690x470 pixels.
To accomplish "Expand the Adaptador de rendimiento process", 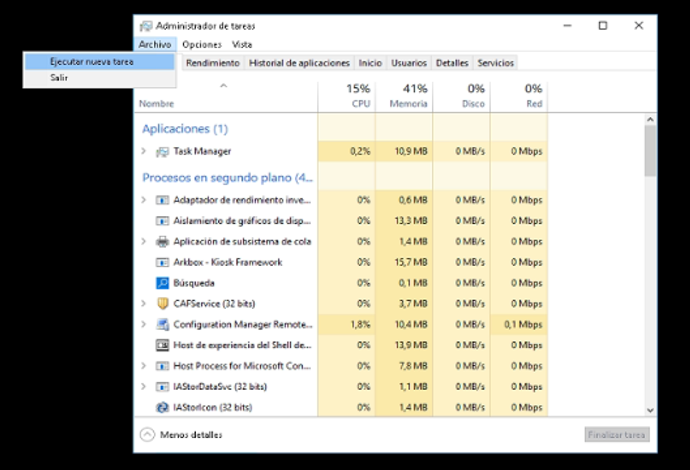I will pos(144,200).
